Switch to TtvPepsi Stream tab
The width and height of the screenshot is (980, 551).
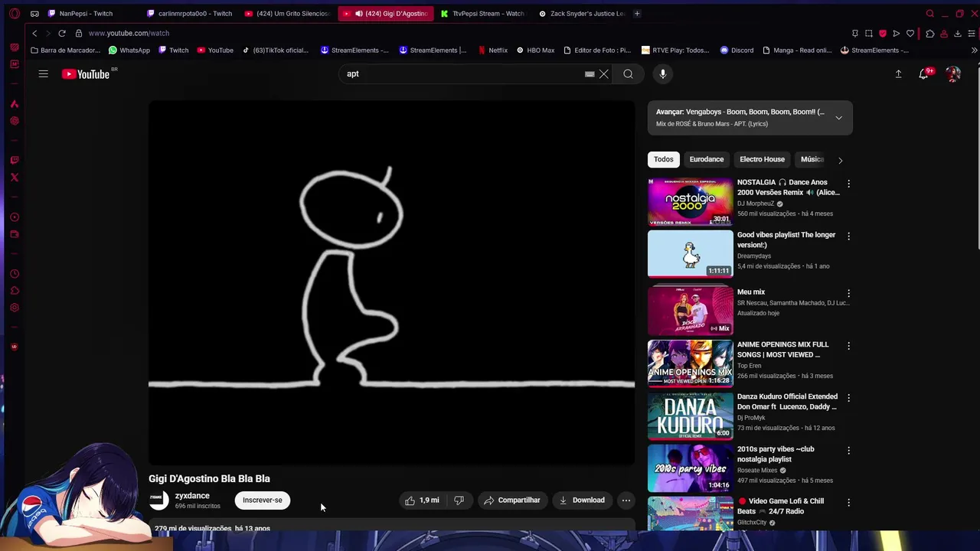tap(484, 14)
